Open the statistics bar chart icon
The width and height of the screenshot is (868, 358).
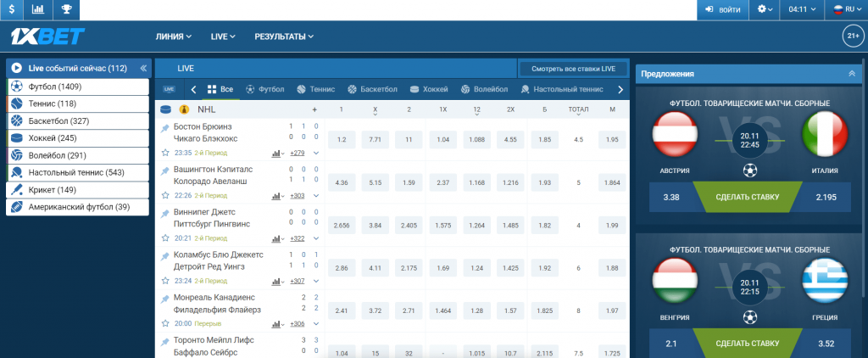[x=38, y=9]
